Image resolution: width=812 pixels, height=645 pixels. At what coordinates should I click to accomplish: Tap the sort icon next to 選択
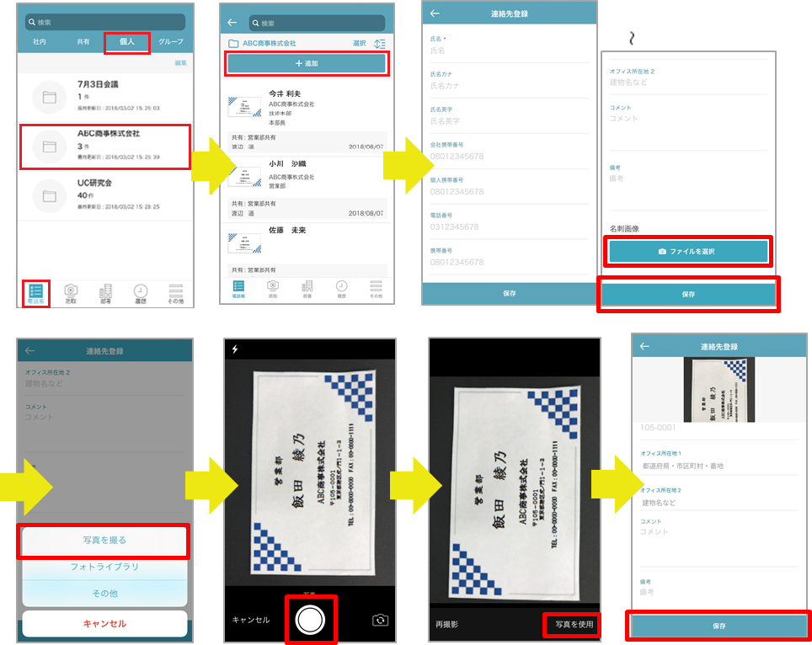pyautogui.click(x=379, y=43)
